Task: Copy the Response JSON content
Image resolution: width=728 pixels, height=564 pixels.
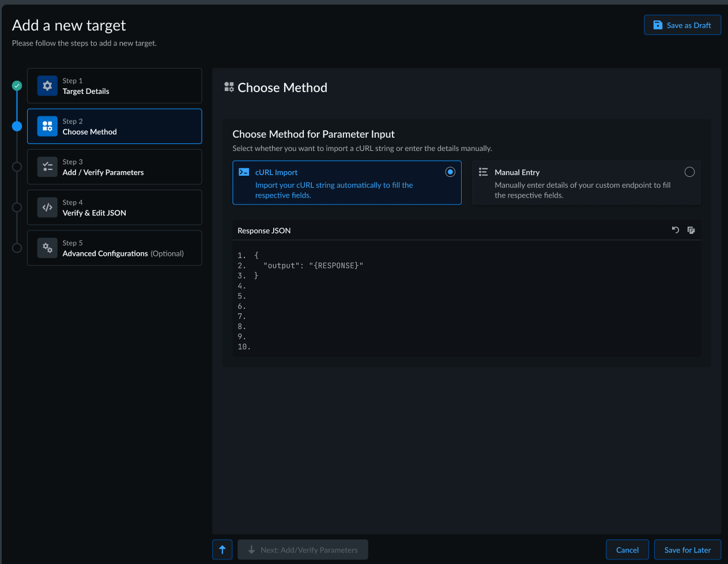Action: (691, 230)
